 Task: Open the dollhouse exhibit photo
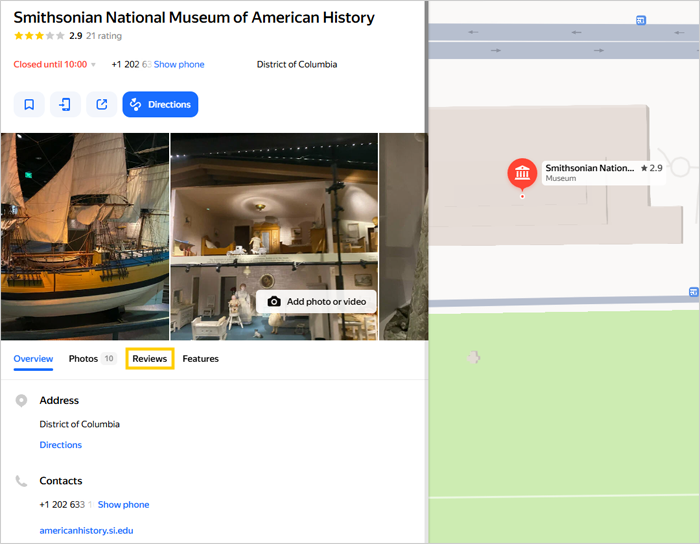(274, 237)
